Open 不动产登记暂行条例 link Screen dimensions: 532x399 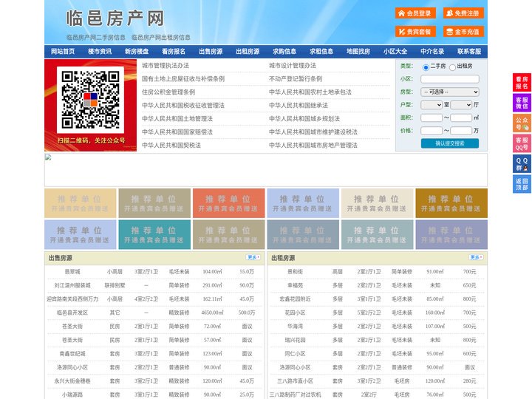click(x=296, y=79)
